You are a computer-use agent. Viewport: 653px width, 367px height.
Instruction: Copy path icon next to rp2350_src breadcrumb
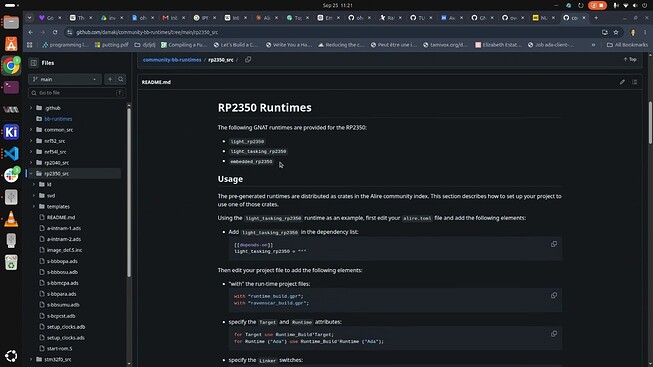click(248, 60)
